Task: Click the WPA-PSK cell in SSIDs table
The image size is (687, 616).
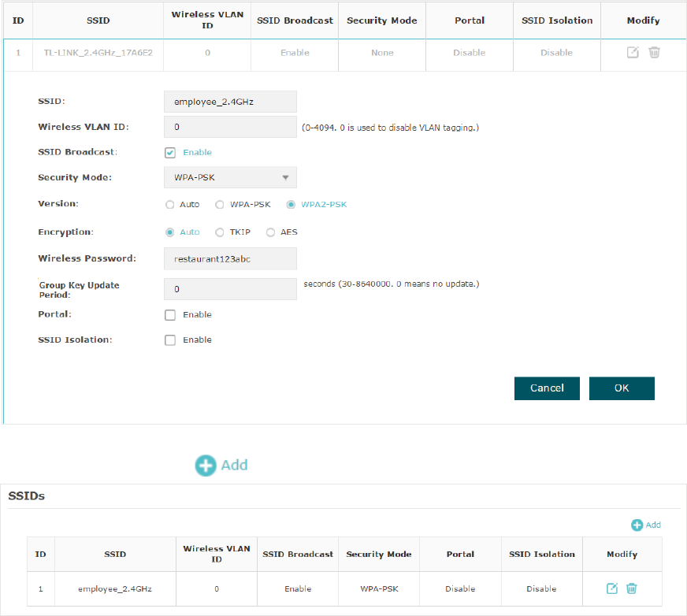Action: 379,589
